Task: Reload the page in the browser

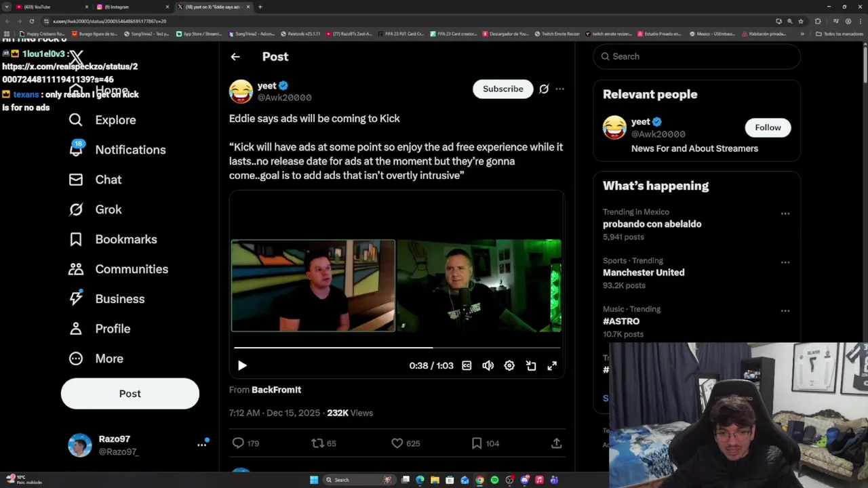Action: tap(31, 21)
